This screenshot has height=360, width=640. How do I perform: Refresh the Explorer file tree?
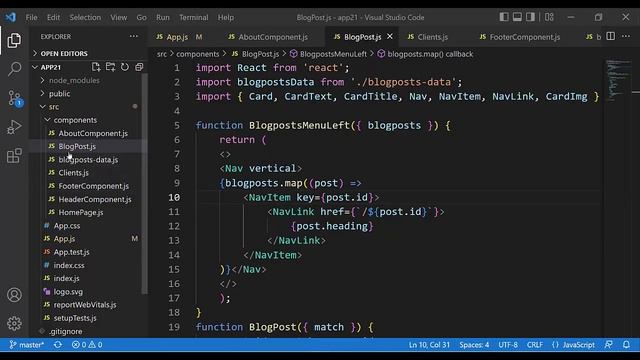tap(125, 67)
